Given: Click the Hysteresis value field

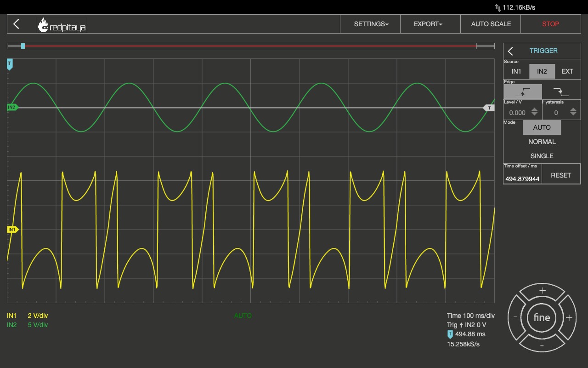Looking at the screenshot, I should pos(555,113).
